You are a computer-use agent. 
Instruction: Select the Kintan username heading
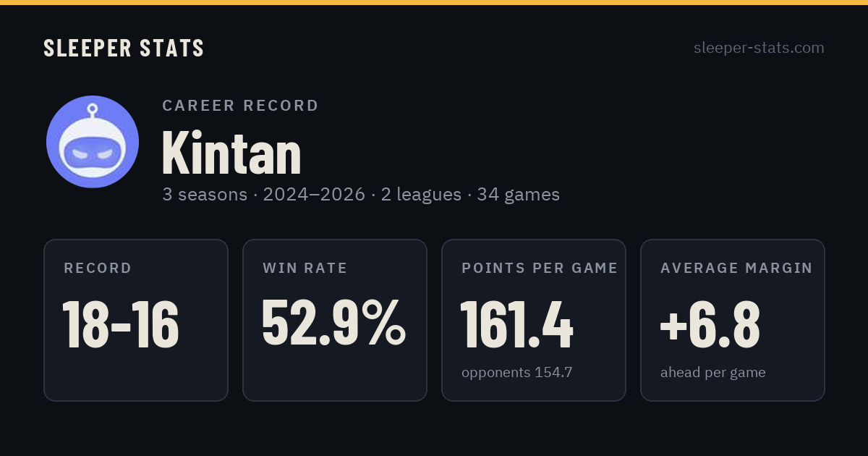231,153
